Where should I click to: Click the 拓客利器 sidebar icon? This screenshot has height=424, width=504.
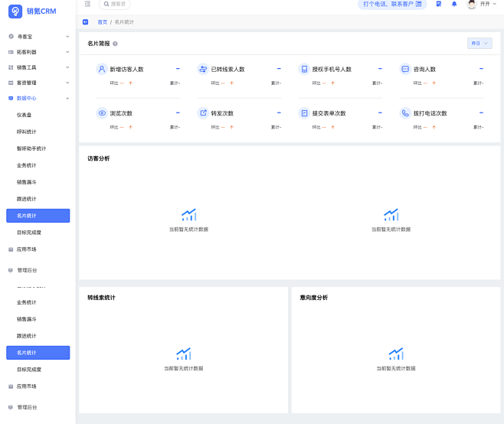tap(11, 52)
